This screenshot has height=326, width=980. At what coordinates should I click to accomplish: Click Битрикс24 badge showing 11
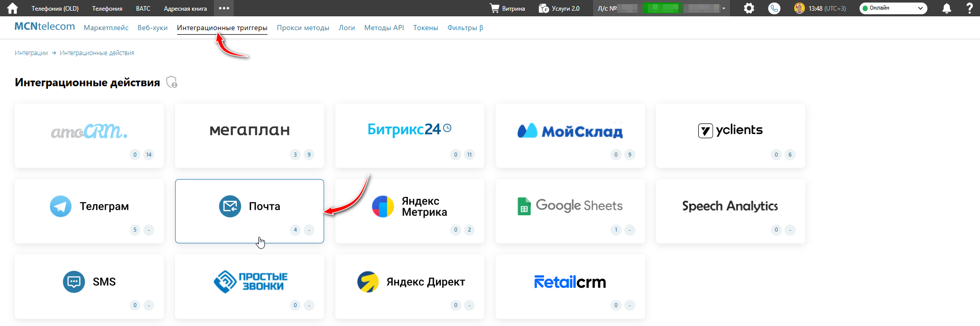(470, 155)
